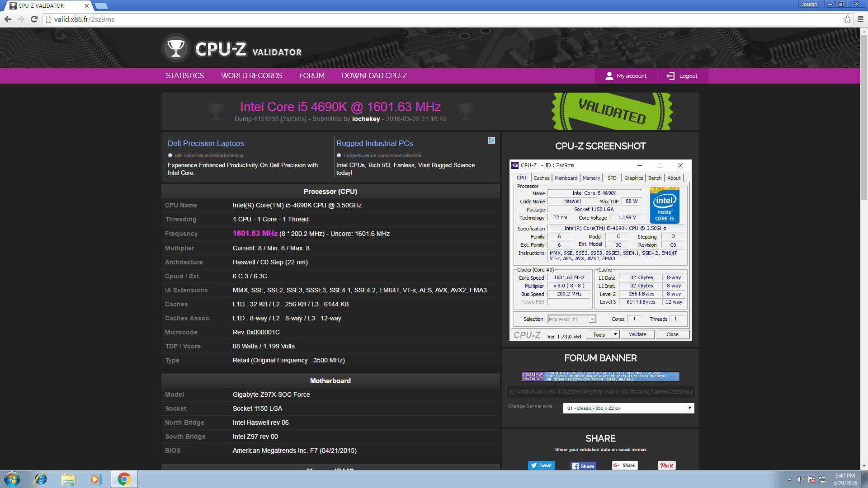868x488 pixels.
Task: Click the Google+ Share button
Action: [x=625, y=465]
